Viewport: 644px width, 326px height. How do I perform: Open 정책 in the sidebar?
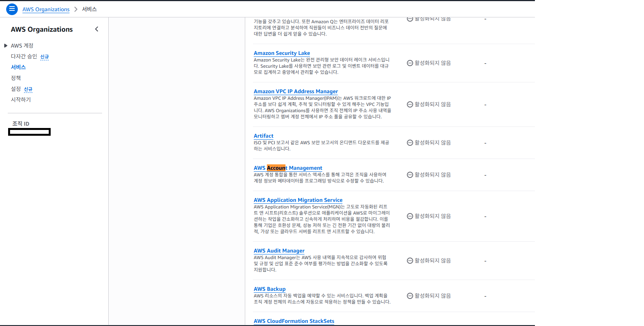pos(16,78)
